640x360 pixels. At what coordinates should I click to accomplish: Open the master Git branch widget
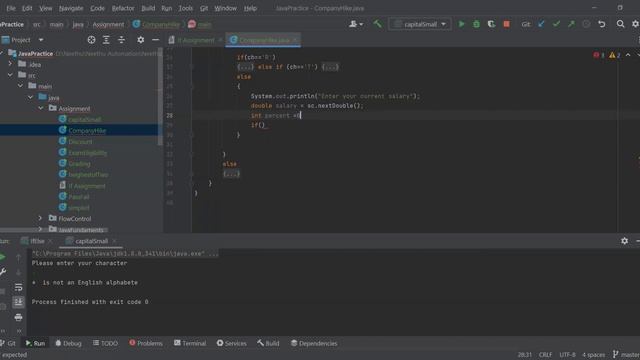point(626,355)
